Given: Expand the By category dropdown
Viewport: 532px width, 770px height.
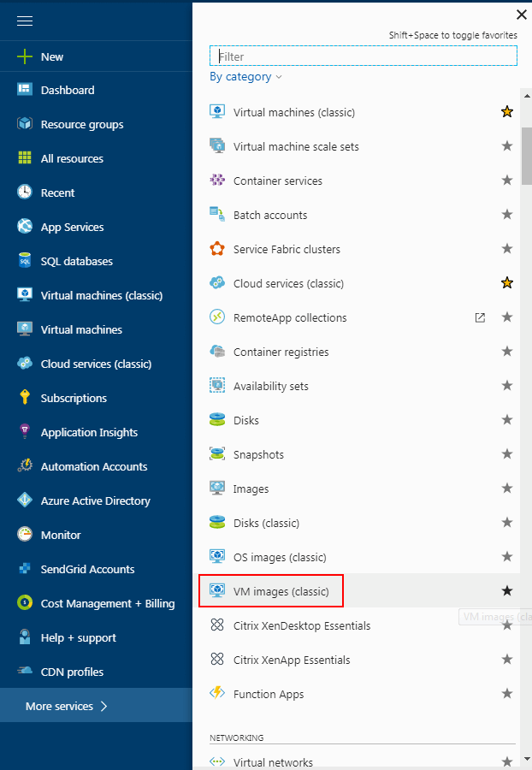Looking at the screenshot, I should (x=245, y=77).
